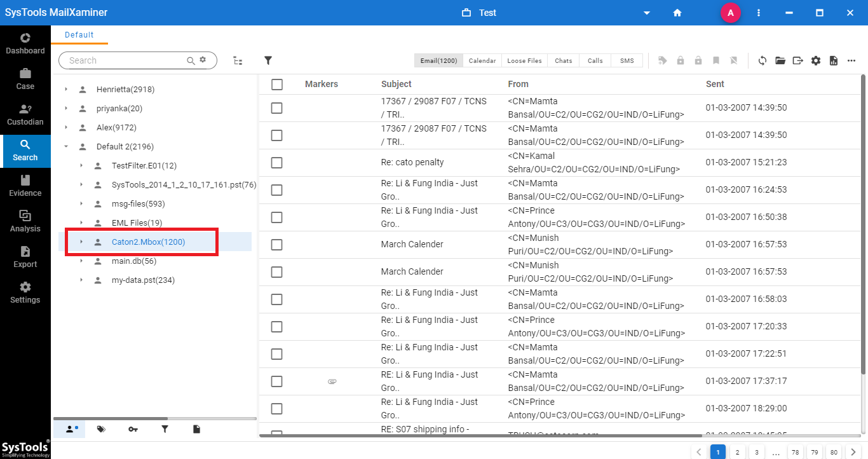Switch to the Chats tab
The image size is (868, 459).
pyautogui.click(x=564, y=60)
